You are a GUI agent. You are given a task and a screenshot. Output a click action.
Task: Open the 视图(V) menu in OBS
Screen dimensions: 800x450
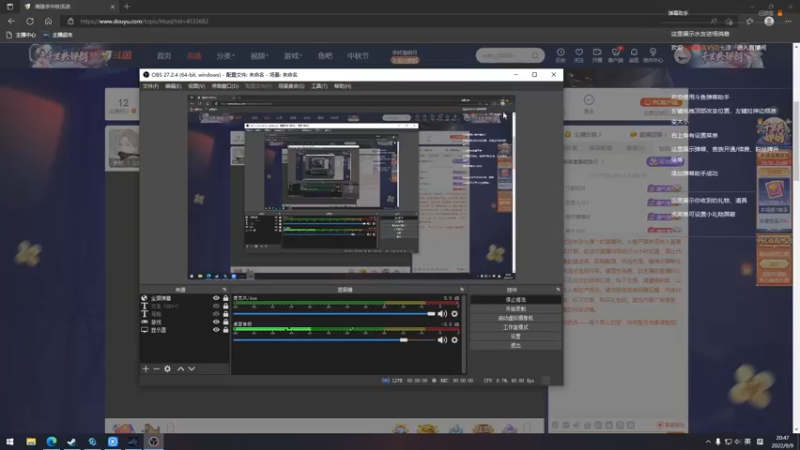(196, 86)
